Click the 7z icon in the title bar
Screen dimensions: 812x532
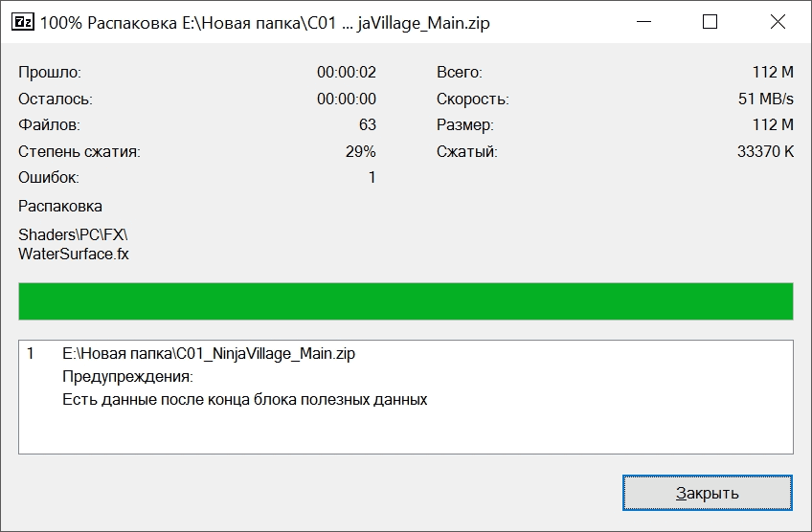(x=23, y=22)
